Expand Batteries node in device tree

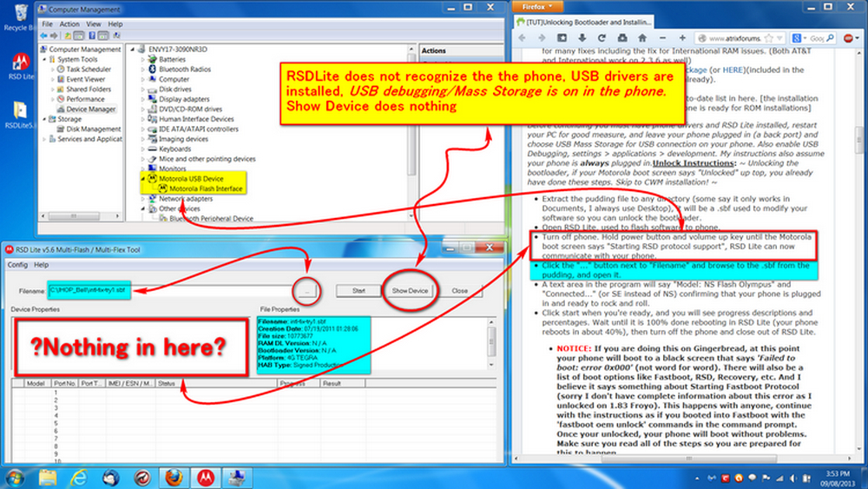coord(143,59)
